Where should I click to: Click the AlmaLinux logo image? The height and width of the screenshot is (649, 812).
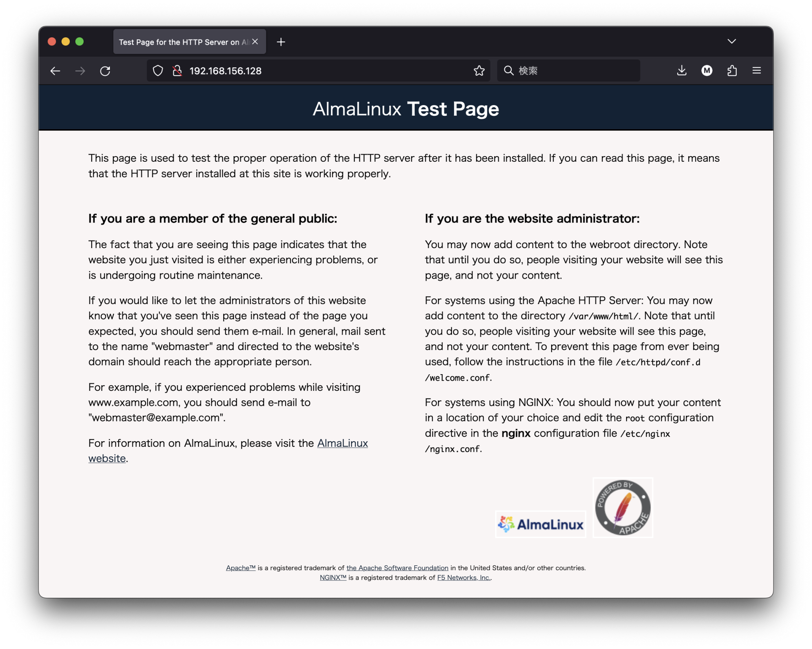[540, 523]
